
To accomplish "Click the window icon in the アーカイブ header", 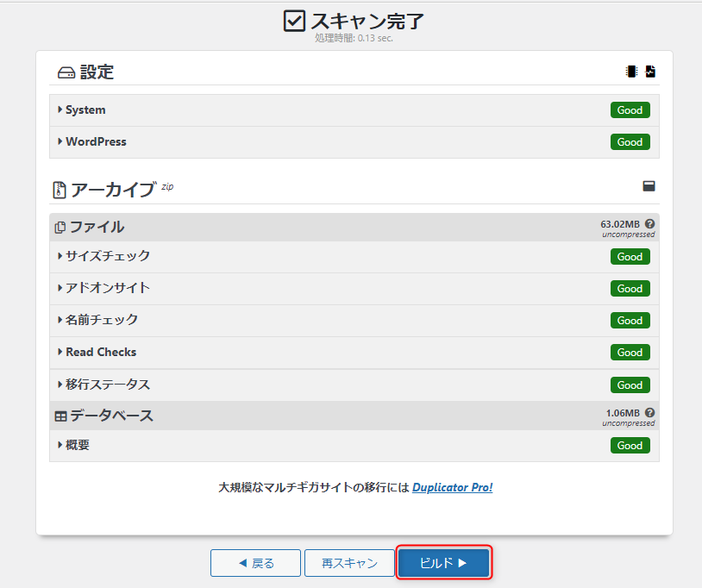I will pyautogui.click(x=649, y=186).
